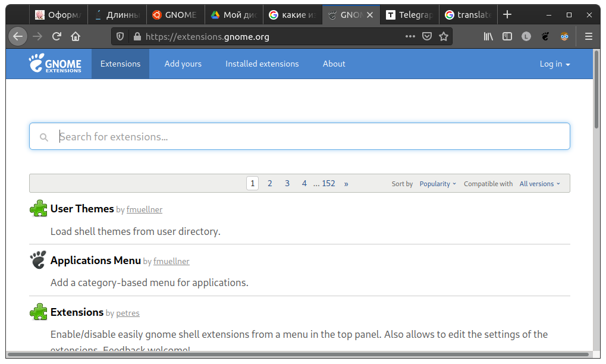Screen dimensions: 606x364
Task: Select current page 1 in pagination
Action: (252, 183)
